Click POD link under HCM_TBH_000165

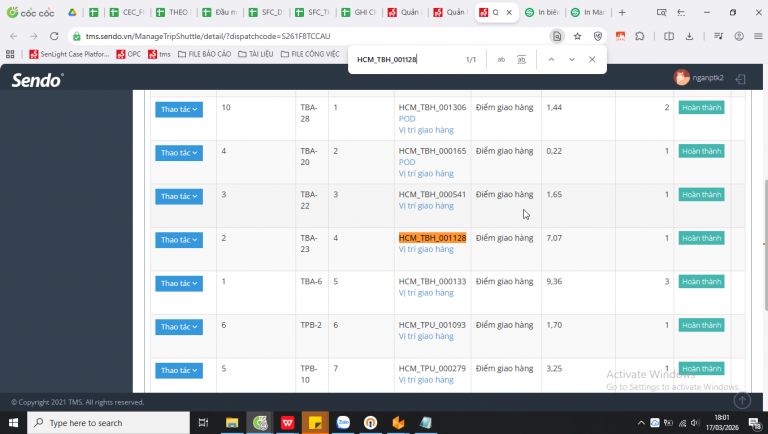tap(407, 162)
